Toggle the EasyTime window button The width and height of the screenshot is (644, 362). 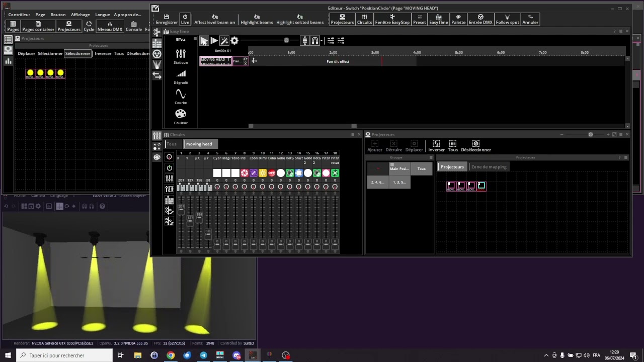point(438,19)
